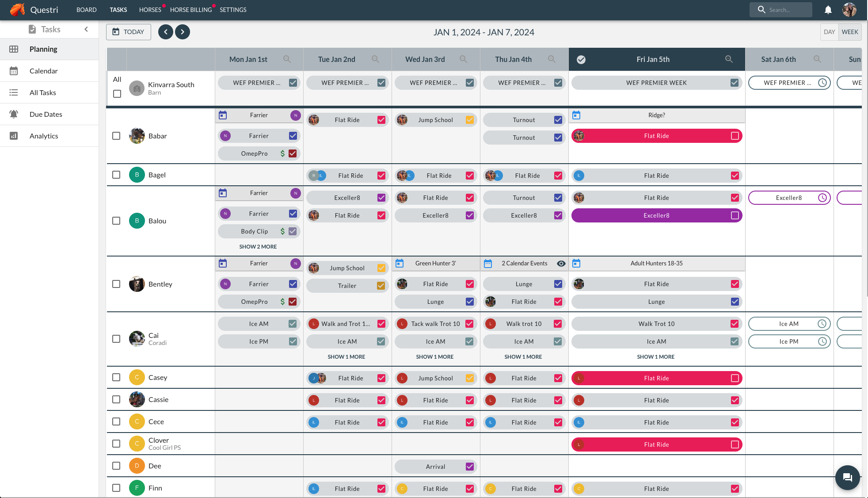Click the TODAY button

click(128, 32)
